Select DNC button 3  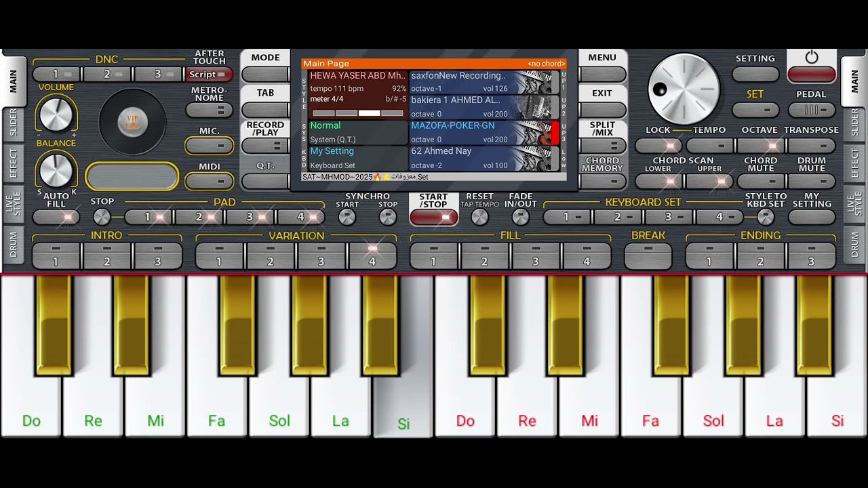click(158, 75)
